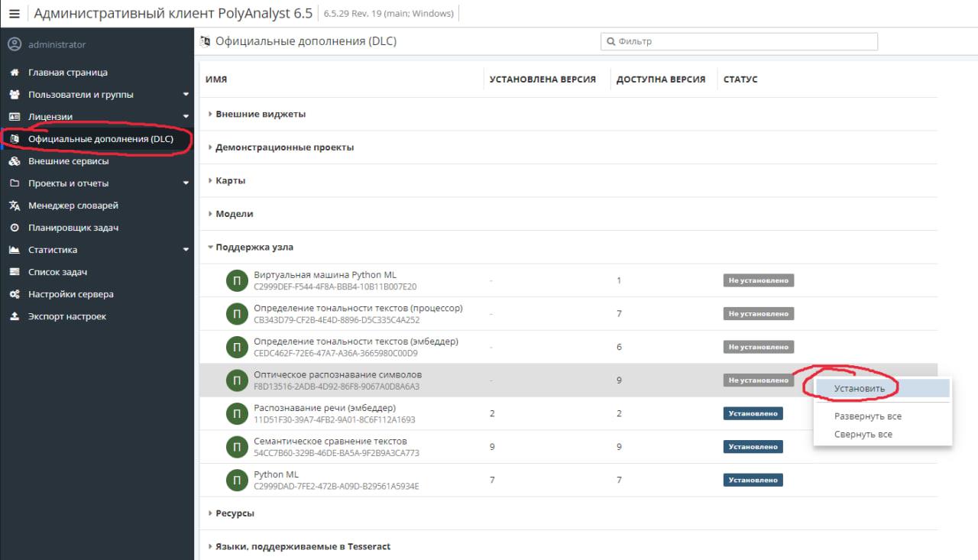Click the П icon of Определение тональности текстов (эмбеддер)
The height and width of the screenshot is (560, 978).
pyautogui.click(x=238, y=347)
